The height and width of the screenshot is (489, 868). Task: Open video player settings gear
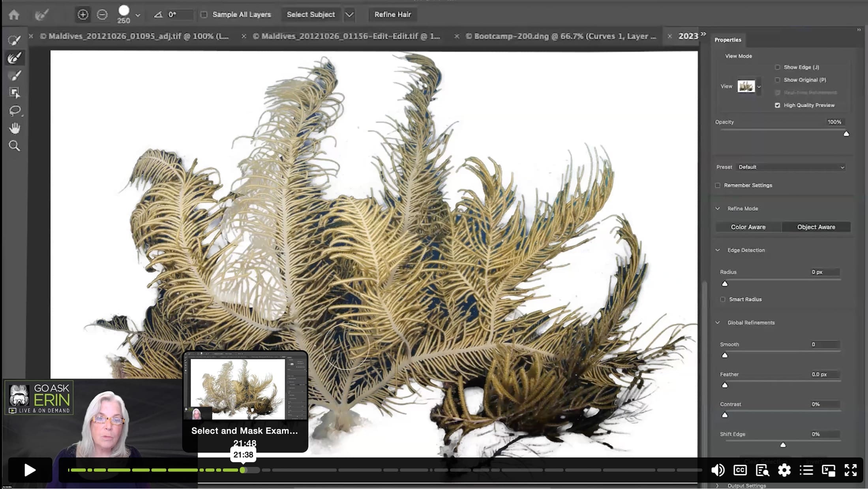(x=784, y=470)
